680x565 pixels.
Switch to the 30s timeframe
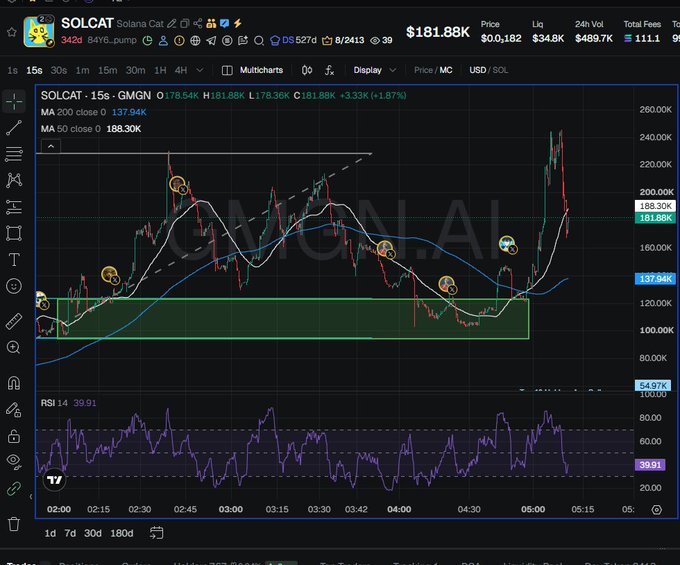tap(59, 70)
